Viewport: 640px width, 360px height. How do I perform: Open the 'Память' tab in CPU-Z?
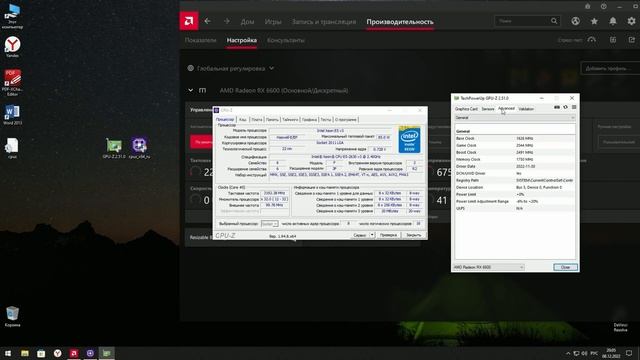point(272,120)
